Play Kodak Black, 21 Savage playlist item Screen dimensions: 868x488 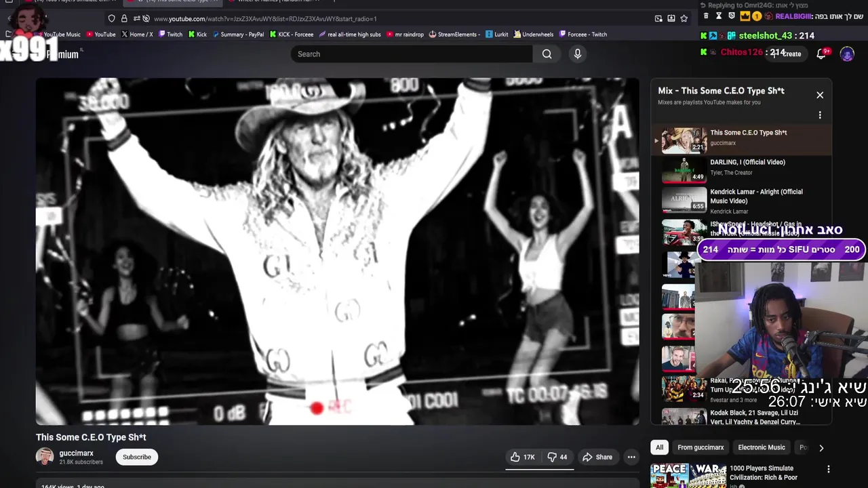[x=742, y=417]
